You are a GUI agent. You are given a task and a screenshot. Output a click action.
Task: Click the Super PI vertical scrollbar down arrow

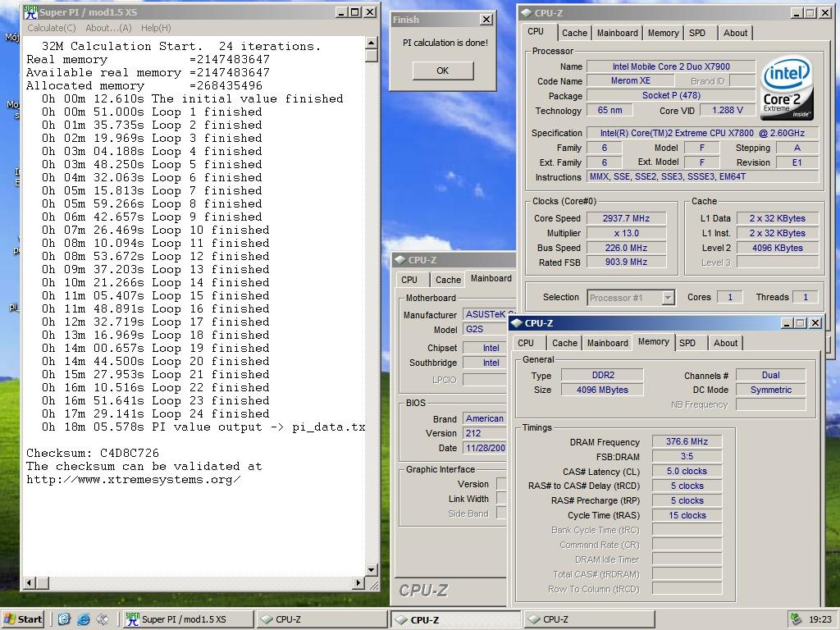(372, 569)
